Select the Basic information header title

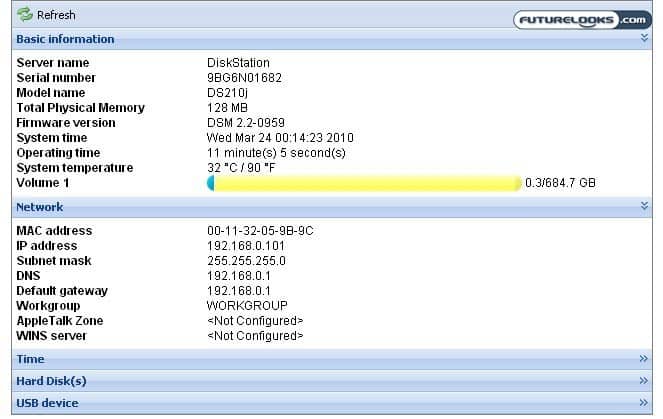point(65,39)
